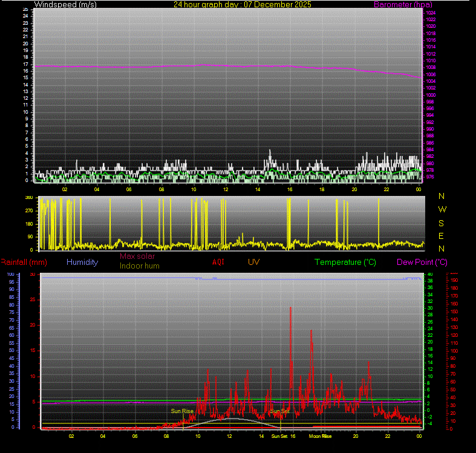This screenshot has height=453, width=476.
Task: Click the red '150' AQI scale value
Action: pyautogui.click(x=454, y=312)
